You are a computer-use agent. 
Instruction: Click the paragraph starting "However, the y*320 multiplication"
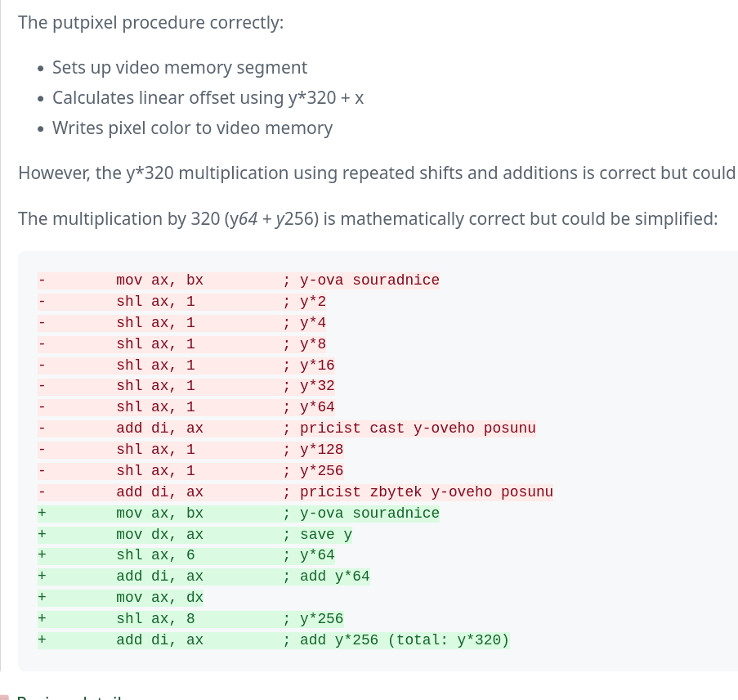point(376,173)
